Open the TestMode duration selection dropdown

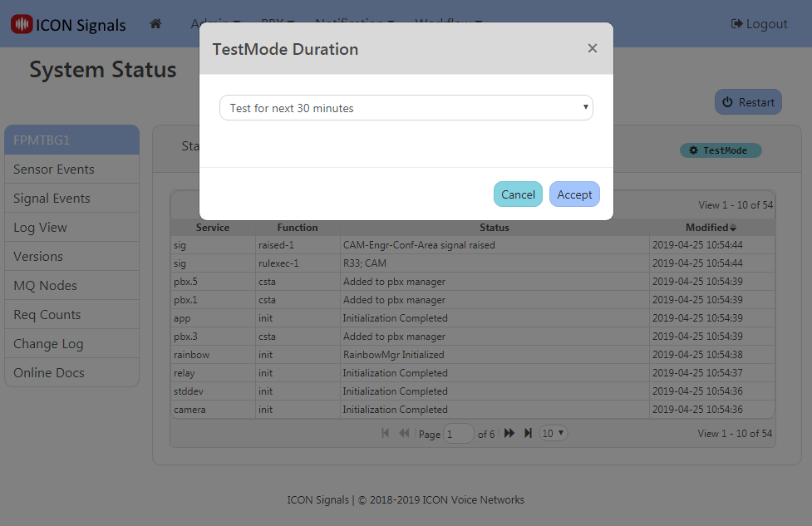406,108
